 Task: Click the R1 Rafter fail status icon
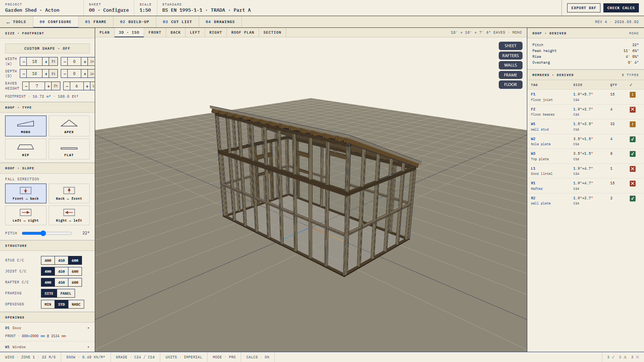(633, 184)
